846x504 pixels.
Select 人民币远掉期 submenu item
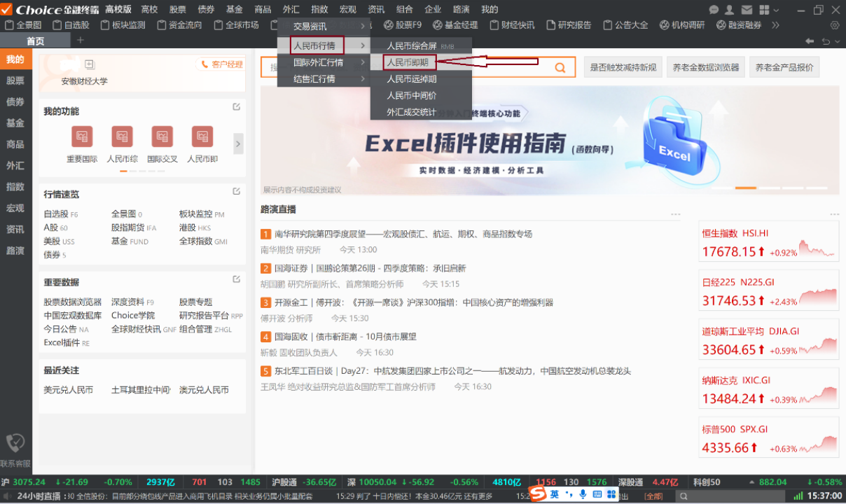coord(421,79)
